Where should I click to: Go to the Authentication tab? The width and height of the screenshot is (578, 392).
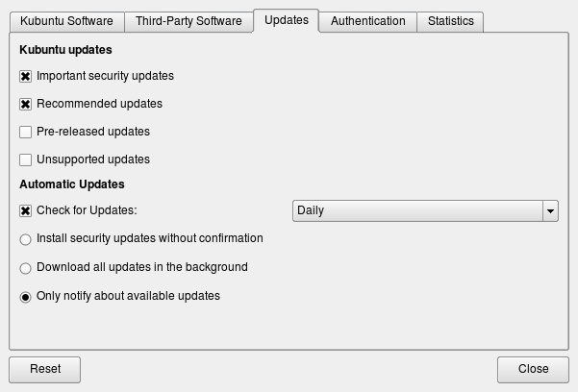pos(368,21)
